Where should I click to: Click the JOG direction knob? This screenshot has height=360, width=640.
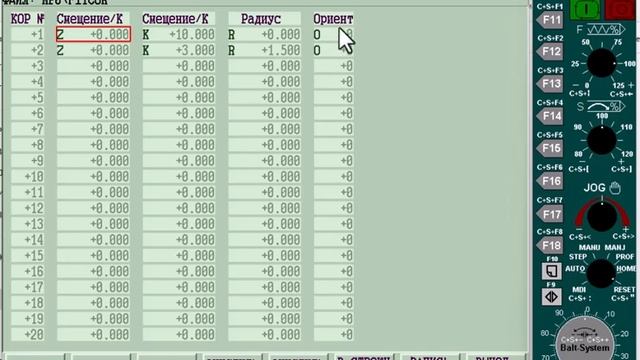click(601, 216)
